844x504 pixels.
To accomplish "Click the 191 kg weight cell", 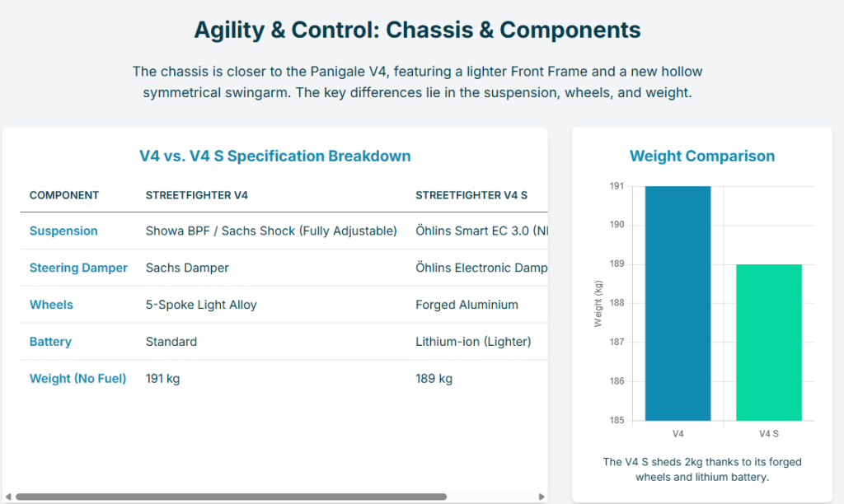I will click(x=162, y=379).
